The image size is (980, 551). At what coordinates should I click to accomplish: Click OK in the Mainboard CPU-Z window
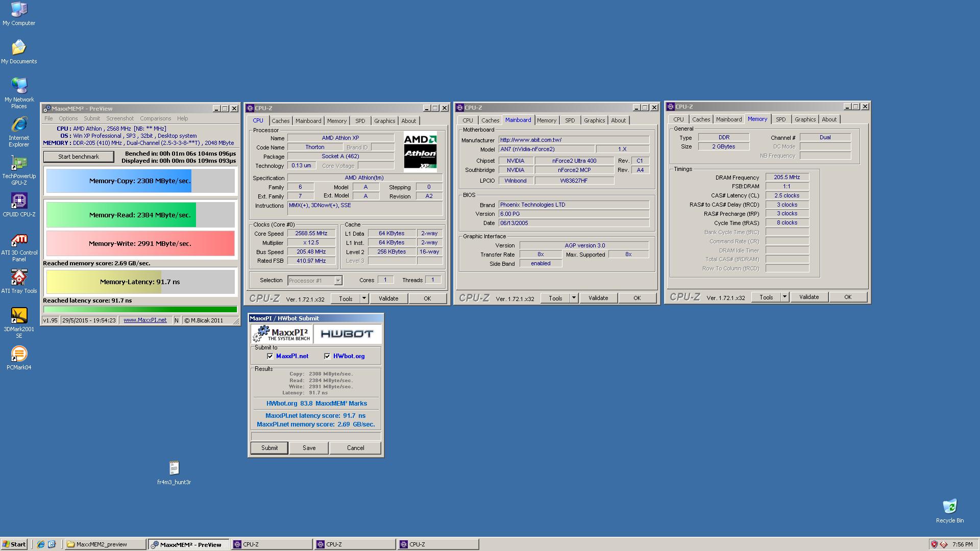pos(637,298)
